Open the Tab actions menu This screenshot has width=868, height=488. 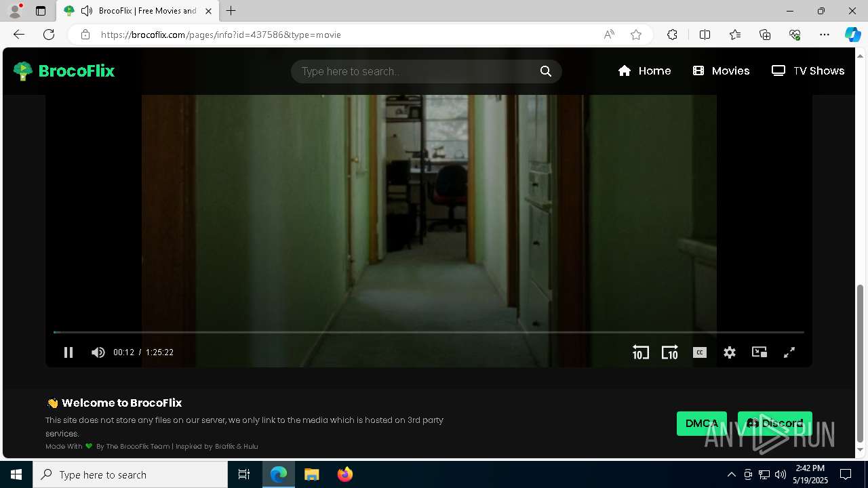tap(41, 11)
